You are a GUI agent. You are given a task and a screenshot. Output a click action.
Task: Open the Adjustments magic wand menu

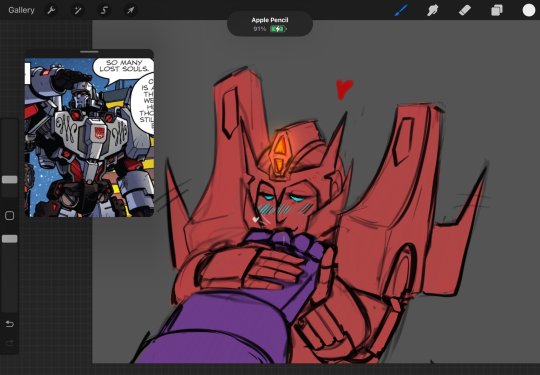78,10
